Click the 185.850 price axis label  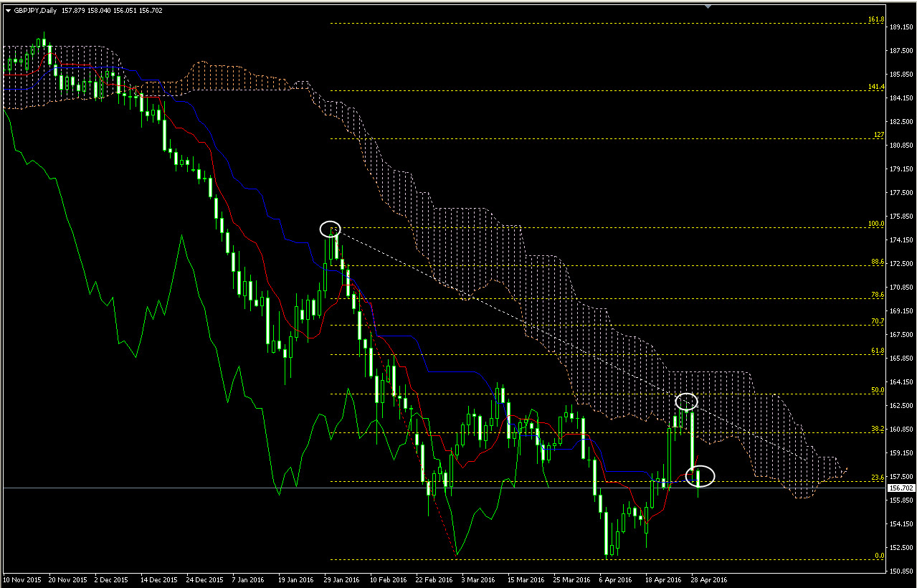point(901,75)
